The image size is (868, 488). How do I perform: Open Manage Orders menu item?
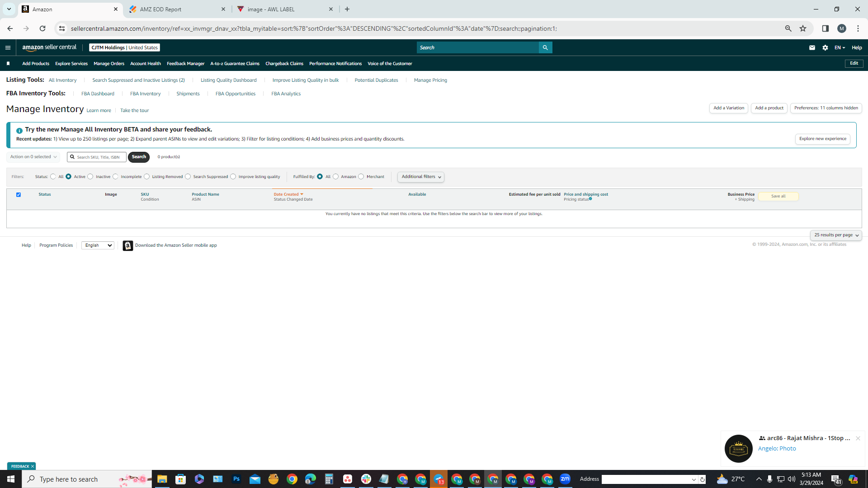click(109, 64)
